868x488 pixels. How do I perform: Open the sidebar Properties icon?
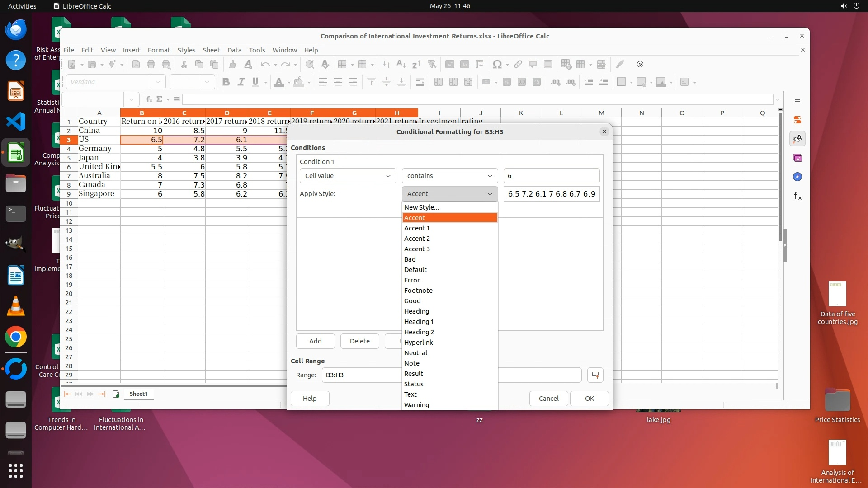[x=797, y=120]
